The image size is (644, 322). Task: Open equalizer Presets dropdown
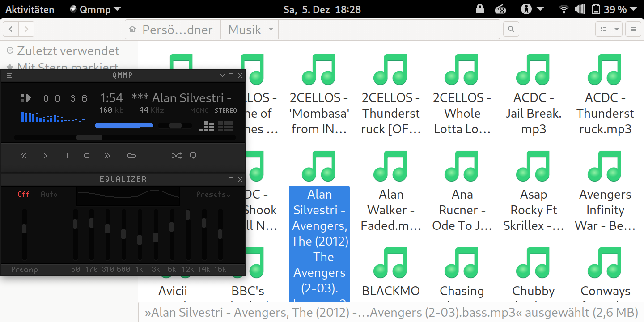click(213, 195)
